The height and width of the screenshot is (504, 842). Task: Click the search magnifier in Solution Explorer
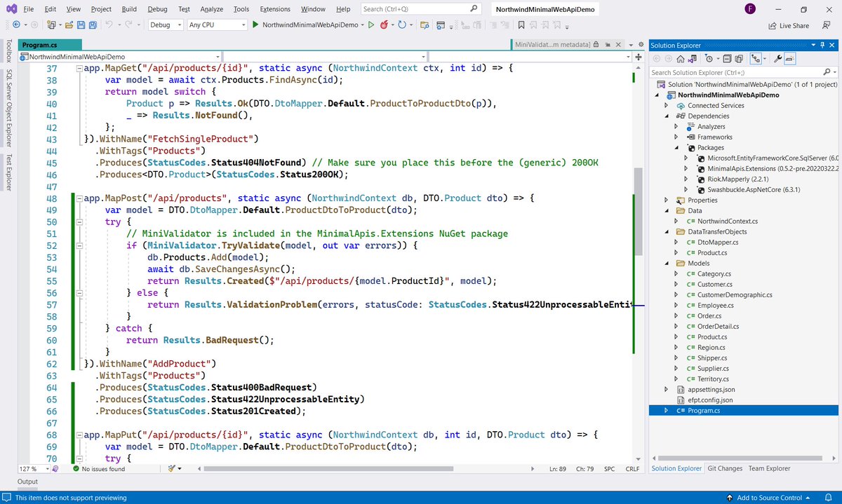[827, 72]
